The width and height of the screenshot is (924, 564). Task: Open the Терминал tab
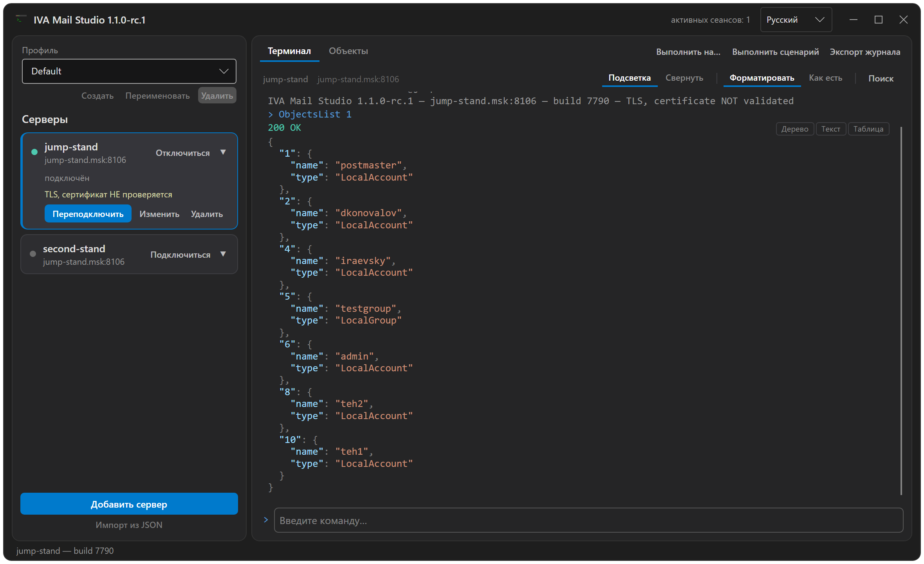(x=289, y=51)
